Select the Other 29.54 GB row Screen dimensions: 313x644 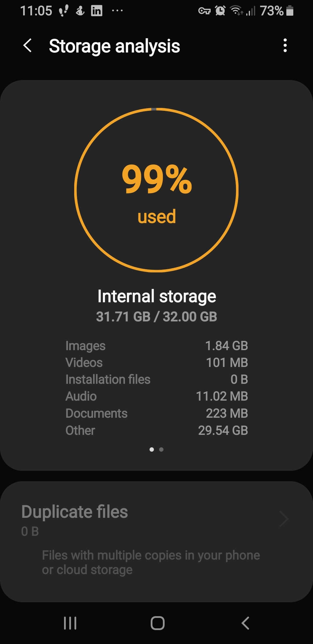[156, 430]
